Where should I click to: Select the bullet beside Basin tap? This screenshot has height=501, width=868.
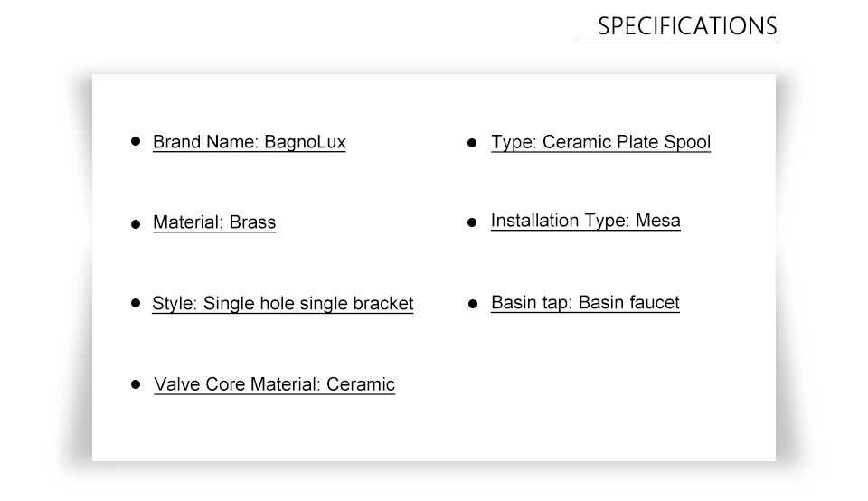pyautogui.click(x=472, y=304)
